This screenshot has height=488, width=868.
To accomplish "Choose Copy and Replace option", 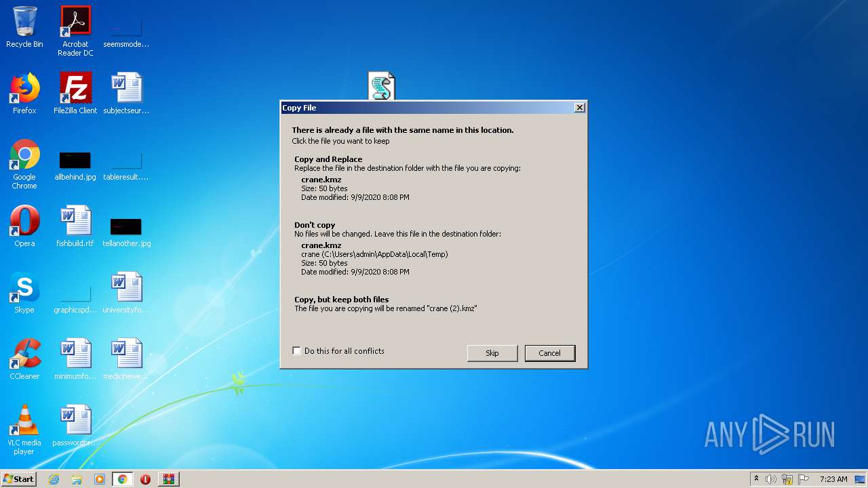I will click(x=434, y=178).
